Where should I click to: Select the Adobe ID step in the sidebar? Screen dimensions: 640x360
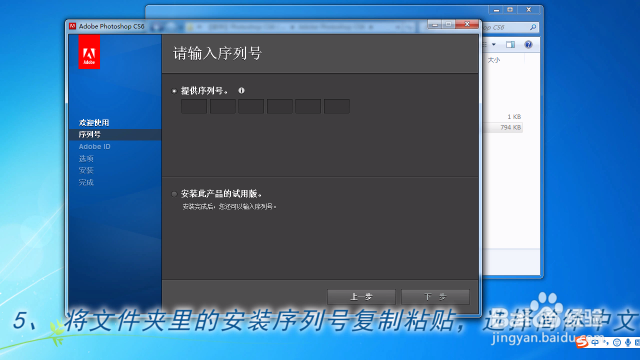[x=94, y=147]
